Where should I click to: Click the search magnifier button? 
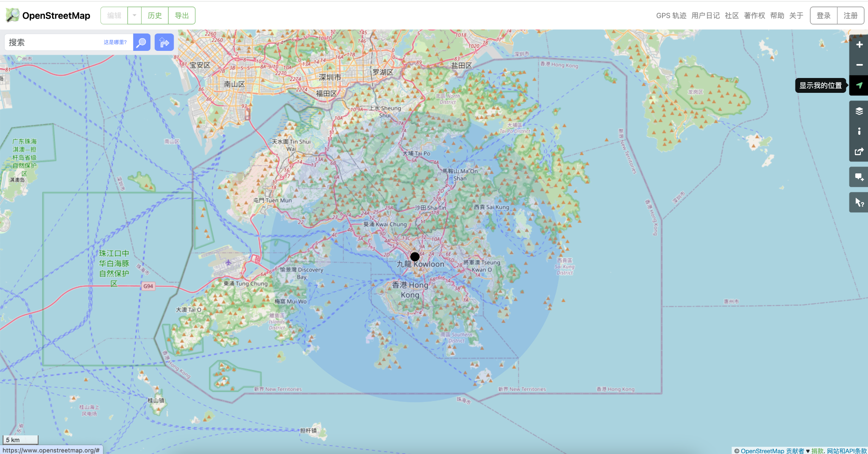[x=141, y=42]
